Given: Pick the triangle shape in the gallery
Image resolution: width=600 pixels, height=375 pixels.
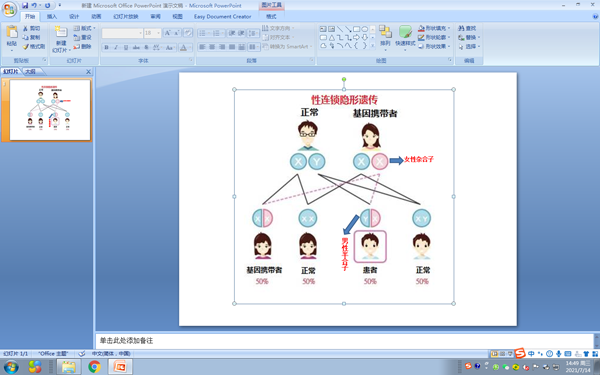Looking at the screenshot, I should [332, 37].
